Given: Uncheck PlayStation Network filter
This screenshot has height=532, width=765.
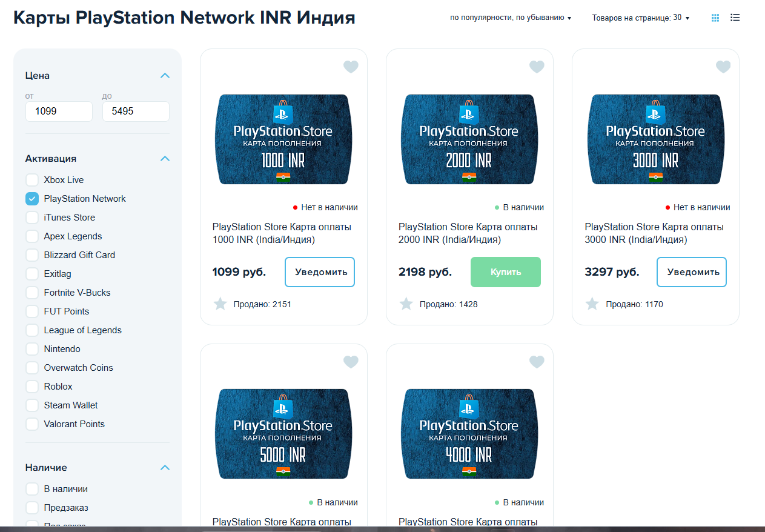Looking at the screenshot, I should click(x=32, y=199).
